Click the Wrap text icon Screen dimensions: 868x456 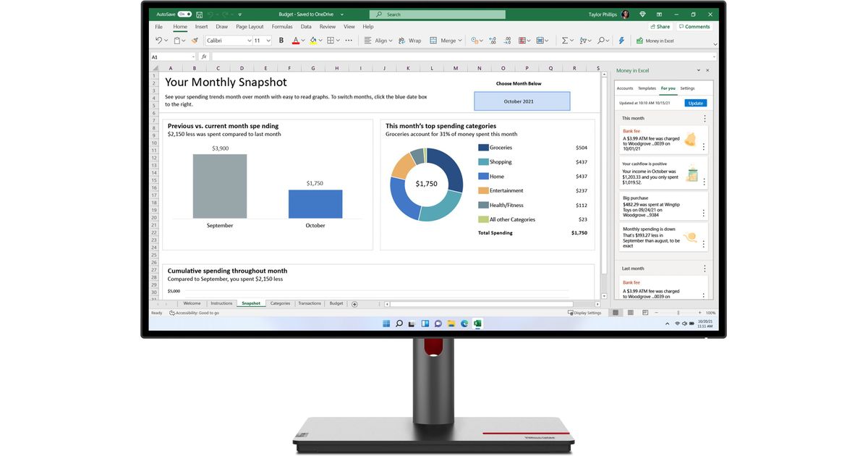(x=410, y=41)
